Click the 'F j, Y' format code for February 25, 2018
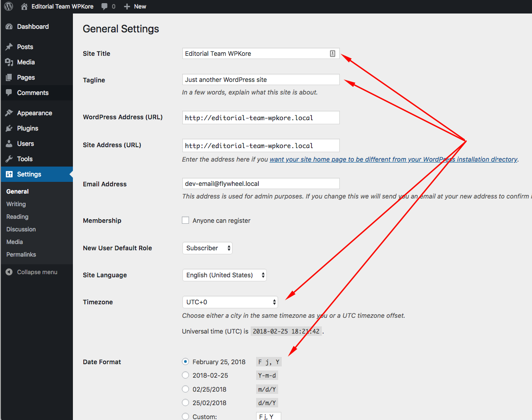Screen dimensions: 532x420 point(269,362)
